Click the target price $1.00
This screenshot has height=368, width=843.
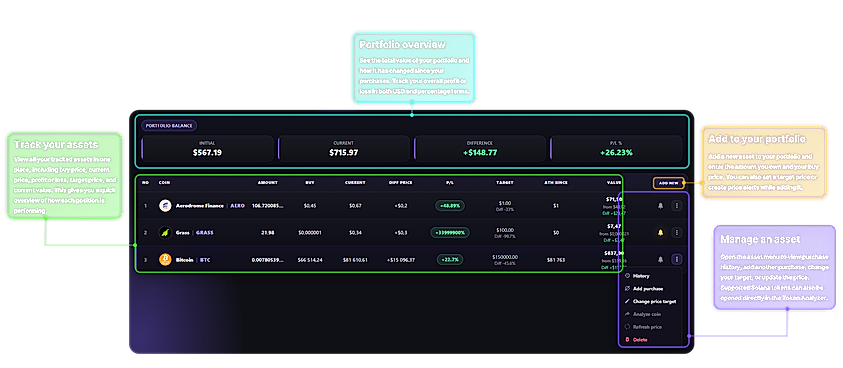505,203
